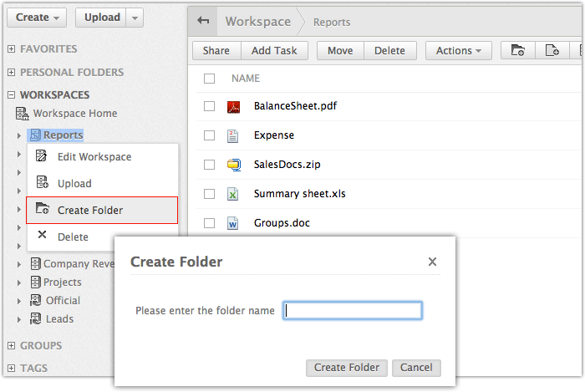Image resolution: width=585 pixels, height=392 pixels.
Task: Click the Workspace breadcrumb link
Action: coord(257,22)
